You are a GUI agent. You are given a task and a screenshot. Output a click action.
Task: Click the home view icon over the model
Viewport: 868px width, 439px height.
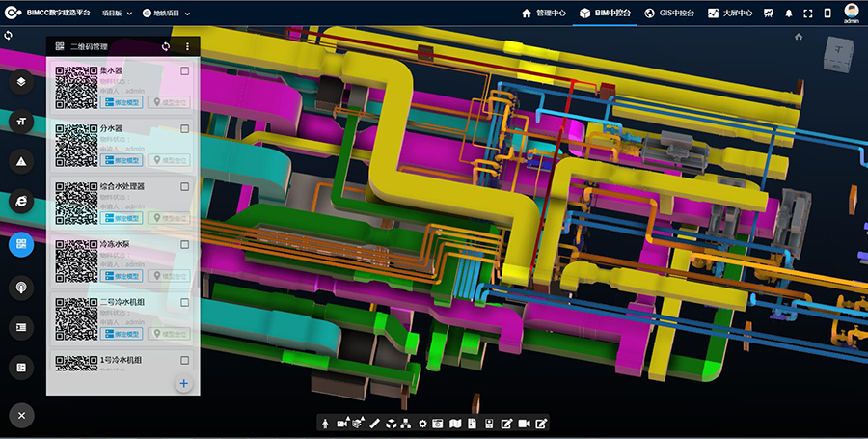point(799,37)
